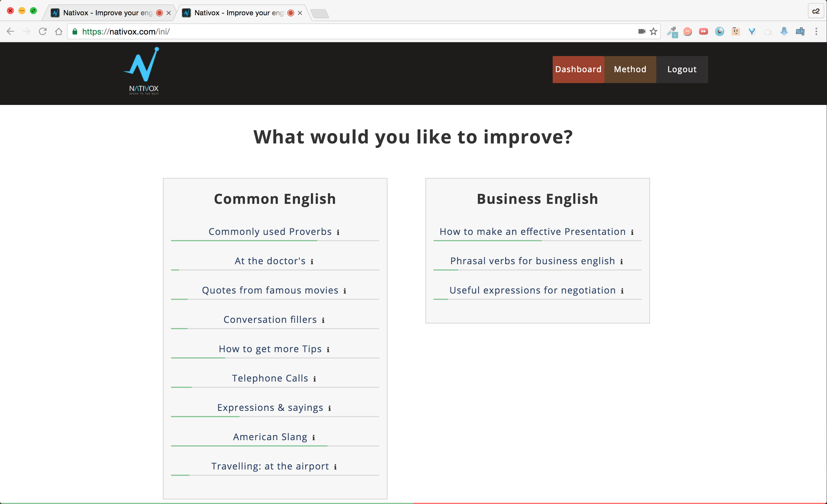Open Phrasal verbs for business english
The width and height of the screenshot is (827, 504).
(x=532, y=261)
